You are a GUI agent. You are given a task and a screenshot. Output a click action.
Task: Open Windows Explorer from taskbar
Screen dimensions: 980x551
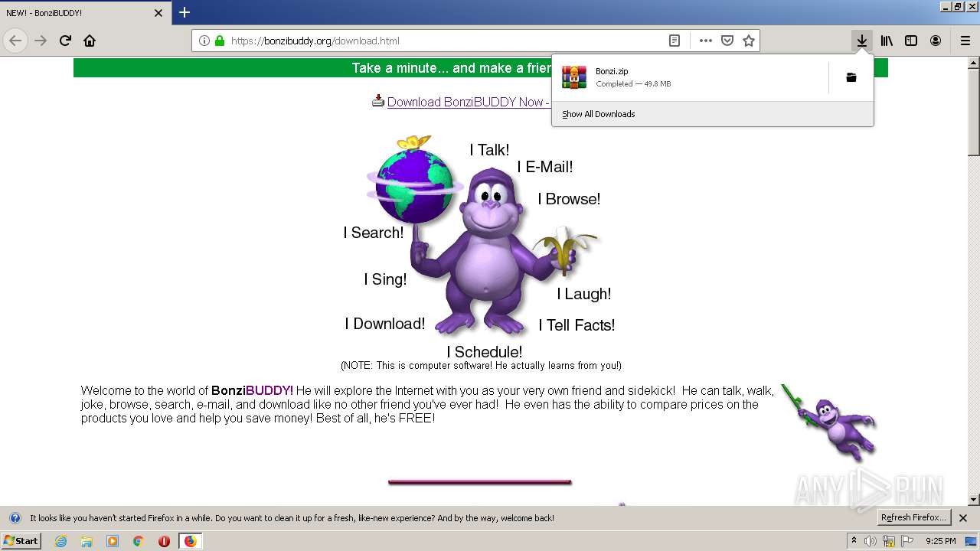(87, 541)
